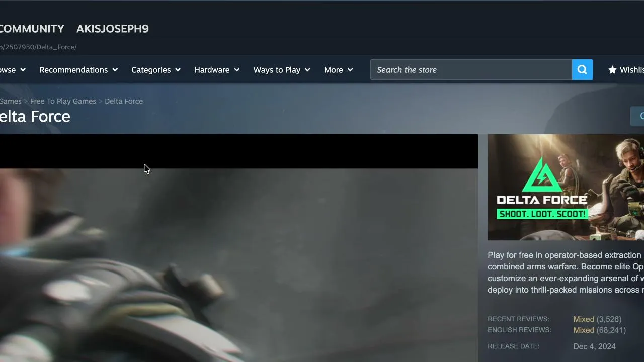Click the search magnifier button
This screenshot has width=644, height=362.
[x=582, y=70]
